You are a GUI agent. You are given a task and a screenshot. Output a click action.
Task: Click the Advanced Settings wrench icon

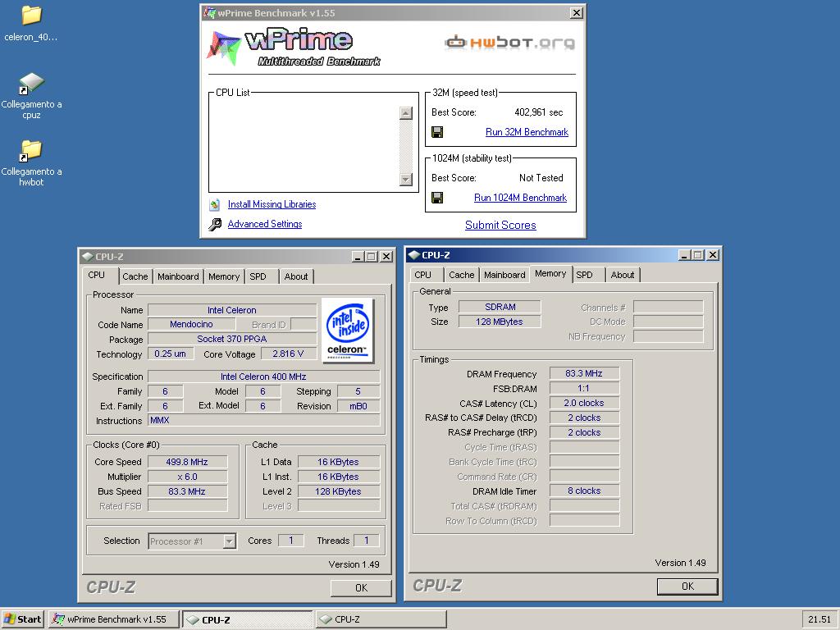coord(215,224)
